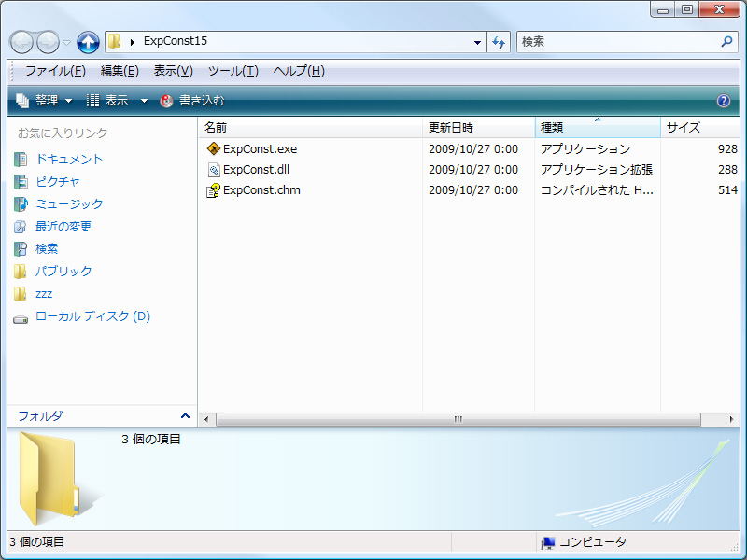Open the 表示(V) menu in the menu bar

click(174, 71)
